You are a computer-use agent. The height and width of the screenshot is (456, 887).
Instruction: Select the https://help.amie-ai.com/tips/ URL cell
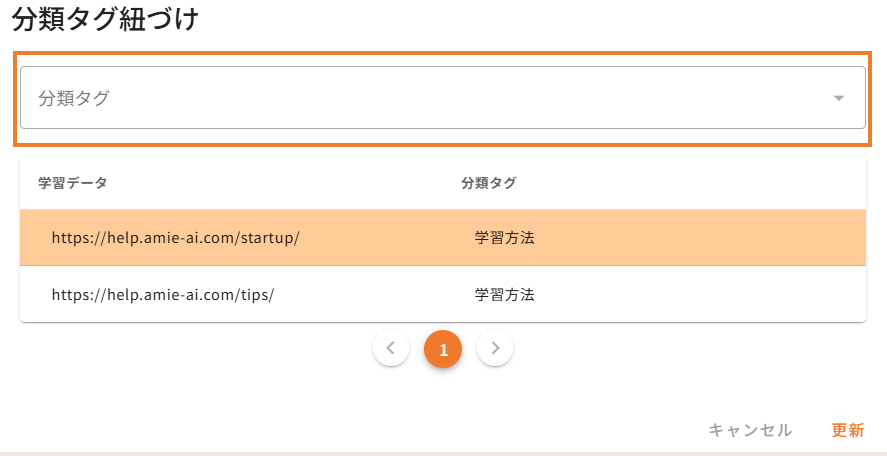pos(162,295)
